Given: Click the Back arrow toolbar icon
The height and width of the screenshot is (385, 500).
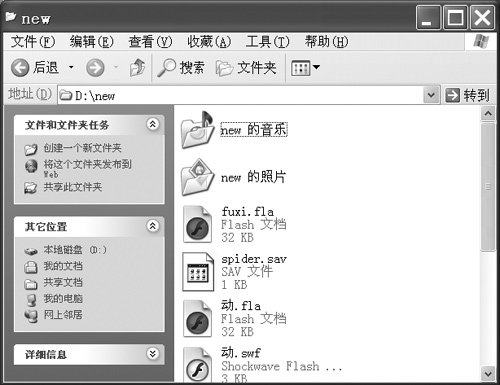Looking at the screenshot, I should (20, 68).
